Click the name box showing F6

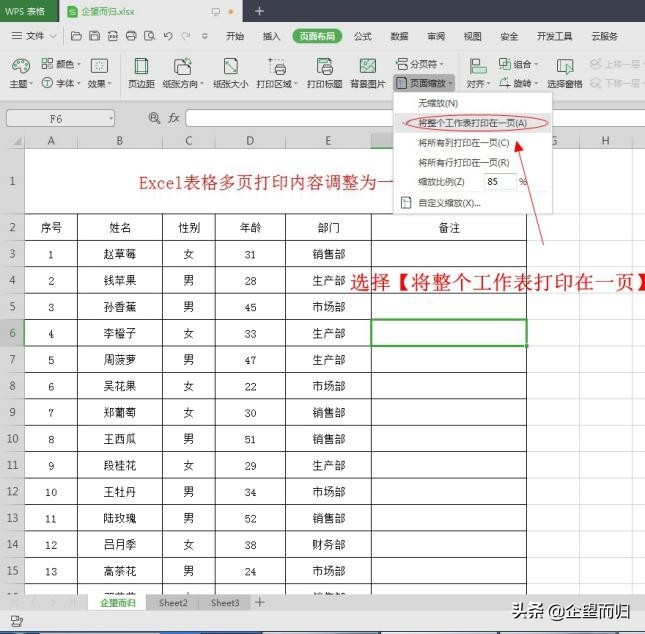coord(60,118)
